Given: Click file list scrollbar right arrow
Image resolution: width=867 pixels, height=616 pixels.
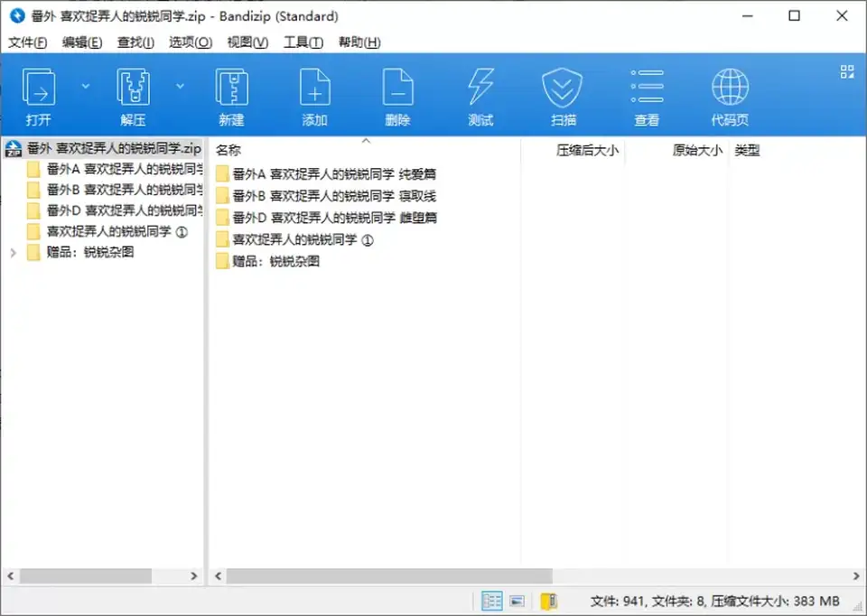Looking at the screenshot, I should [x=856, y=576].
